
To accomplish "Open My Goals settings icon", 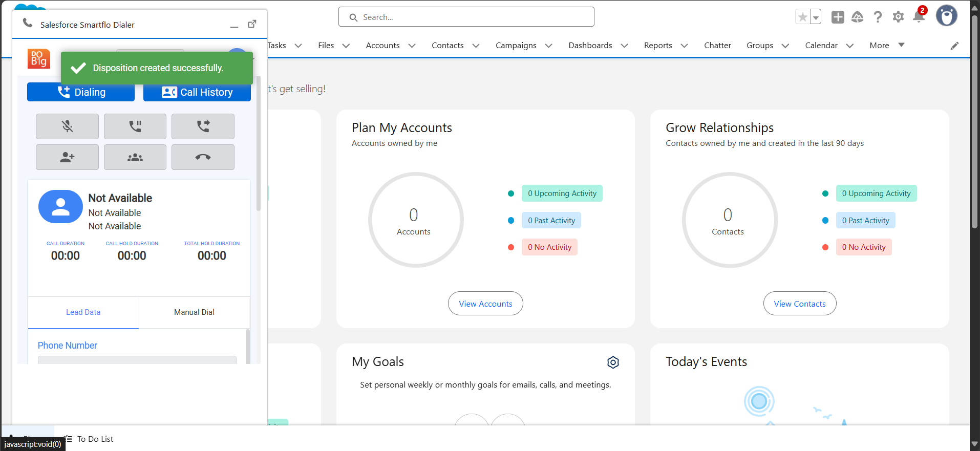I will [613, 362].
